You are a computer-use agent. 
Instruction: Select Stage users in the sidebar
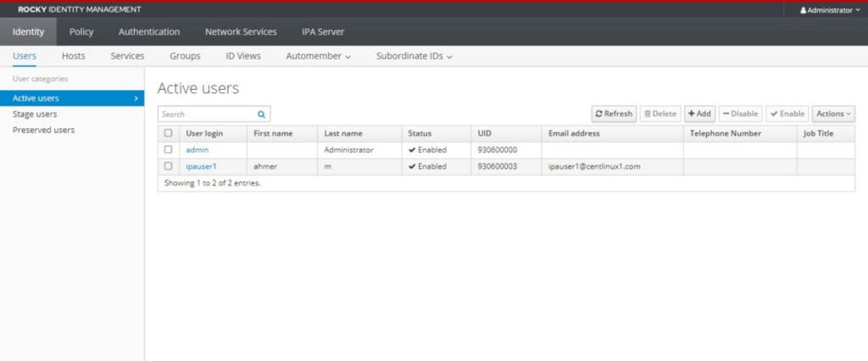[x=35, y=114]
